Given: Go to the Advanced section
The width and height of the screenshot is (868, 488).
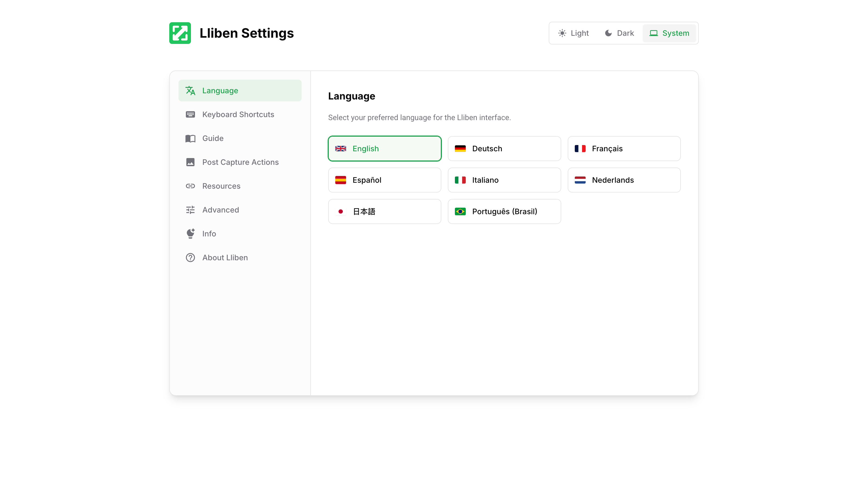Looking at the screenshot, I should pyautogui.click(x=221, y=210).
